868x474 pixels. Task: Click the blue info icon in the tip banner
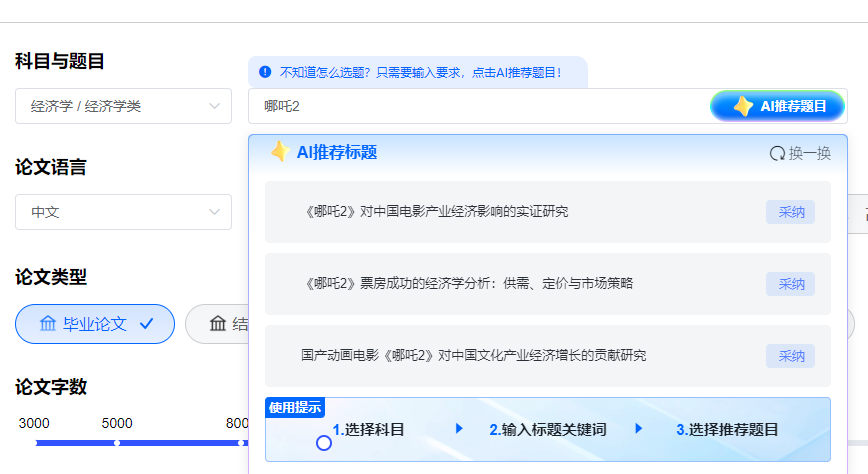click(x=265, y=72)
